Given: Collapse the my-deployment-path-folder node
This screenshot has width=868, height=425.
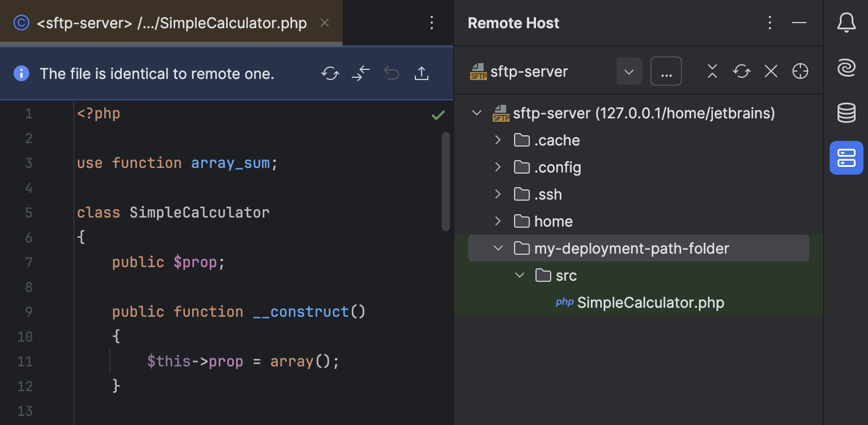Looking at the screenshot, I should pyautogui.click(x=498, y=248).
